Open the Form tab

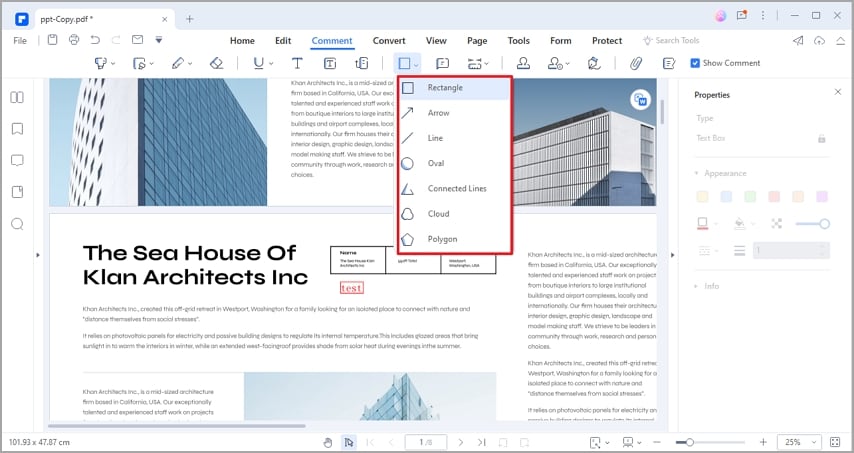click(560, 40)
